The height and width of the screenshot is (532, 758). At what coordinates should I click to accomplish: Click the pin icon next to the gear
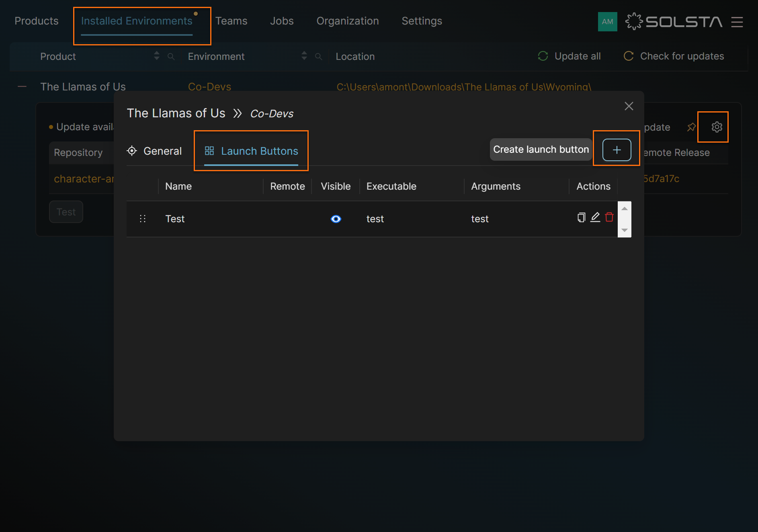[x=691, y=127]
